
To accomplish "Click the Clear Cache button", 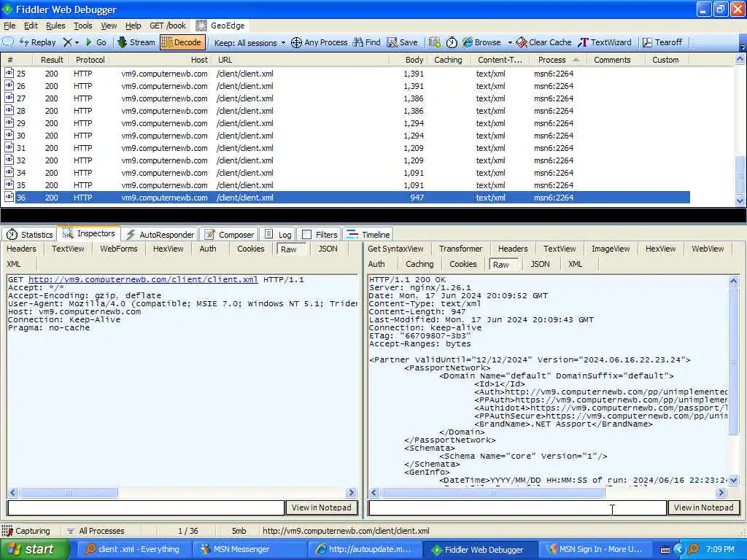I will pyautogui.click(x=543, y=42).
